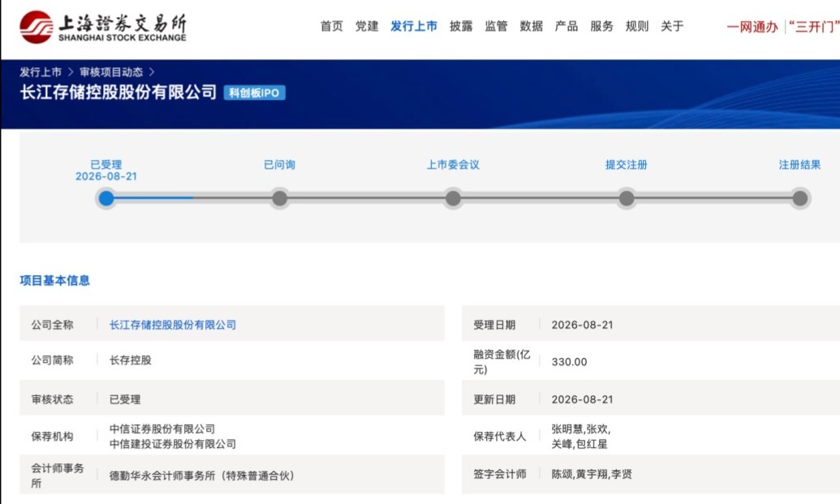Image resolution: width=840 pixels, height=504 pixels.
Task: Click the 更新日期 value 2026-08-21
Action: click(583, 399)
